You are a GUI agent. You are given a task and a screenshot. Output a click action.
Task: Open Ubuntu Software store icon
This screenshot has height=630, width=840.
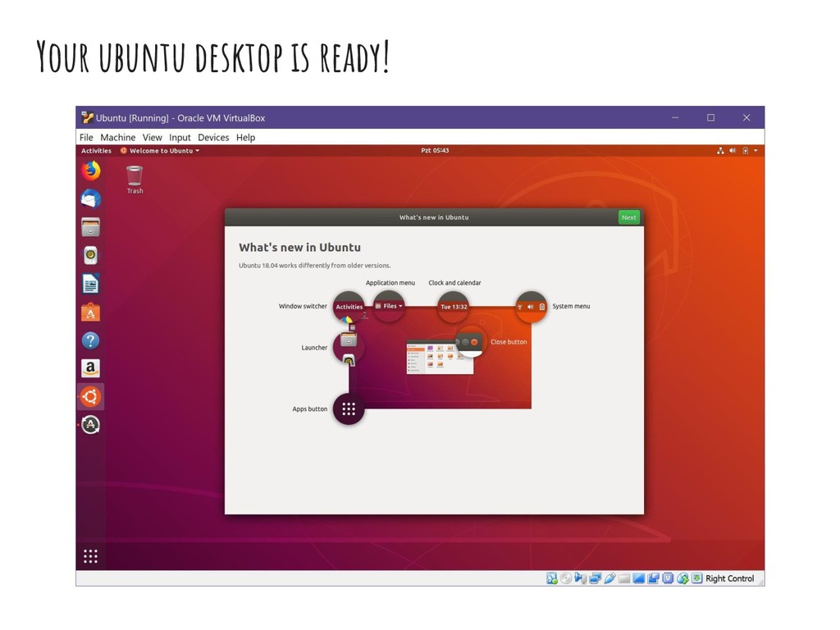[x=90, y=313]
